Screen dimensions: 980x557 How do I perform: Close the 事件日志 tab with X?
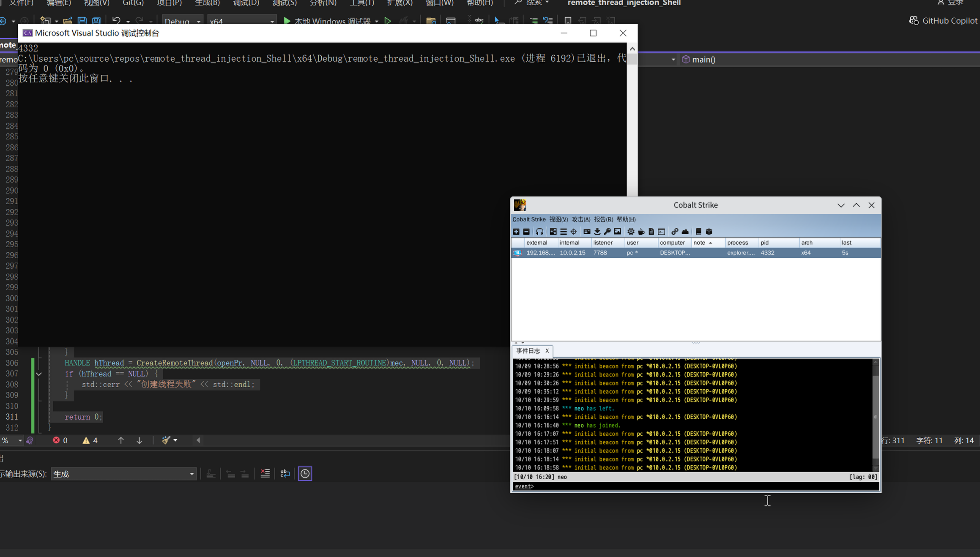click(547, 351)
